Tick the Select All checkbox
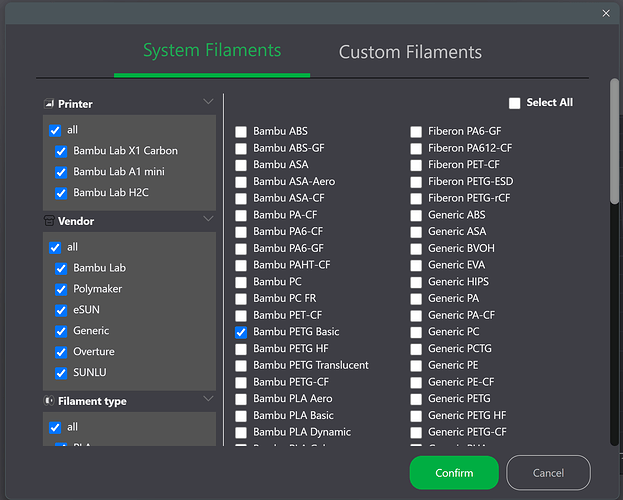 [515, 103]
